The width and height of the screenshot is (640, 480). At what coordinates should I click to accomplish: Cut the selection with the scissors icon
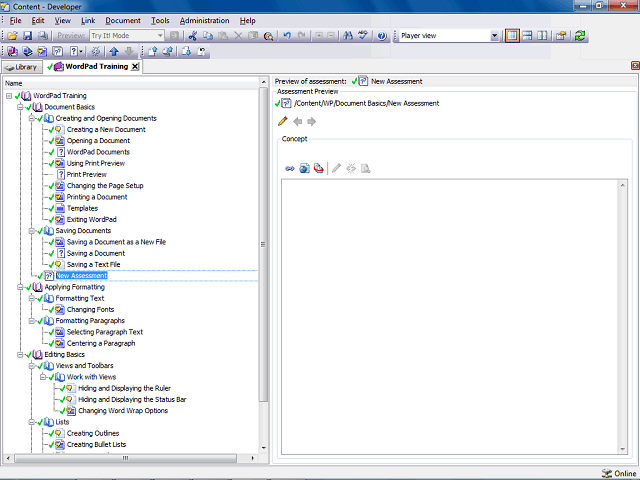pyautogui.click(x=193, y=36)
